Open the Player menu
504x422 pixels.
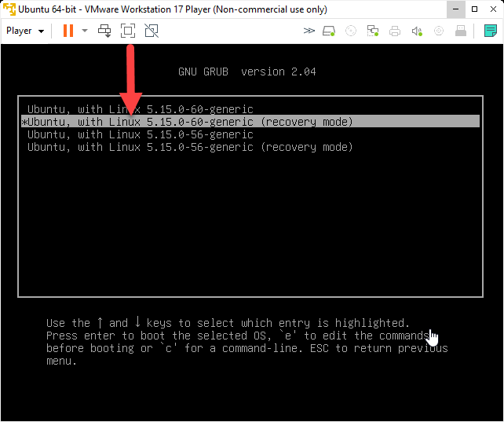[x=25, y=31]
